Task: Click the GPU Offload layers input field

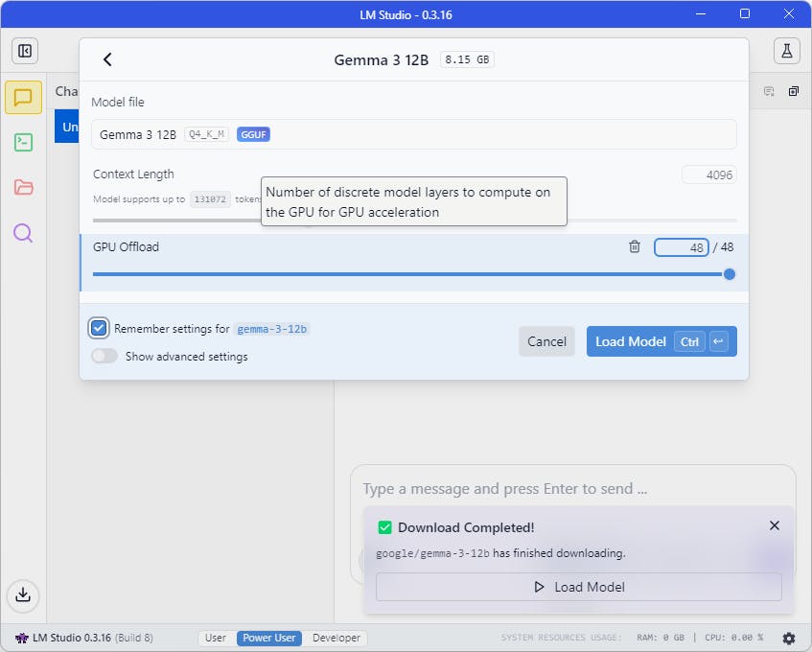Action: click(x=681, y=247)
